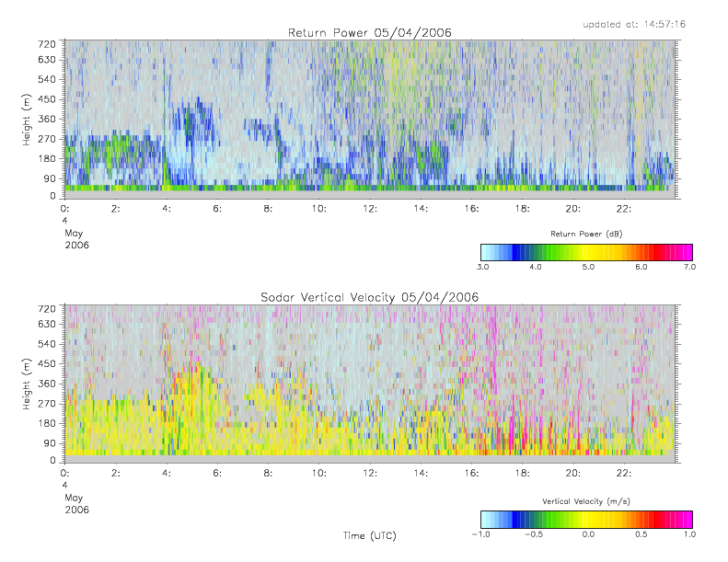Viewport: 728px width, 562px height.
Task: Click the 'May 2006' date under Vertical Velocity chart
Action: click(76, 504)
